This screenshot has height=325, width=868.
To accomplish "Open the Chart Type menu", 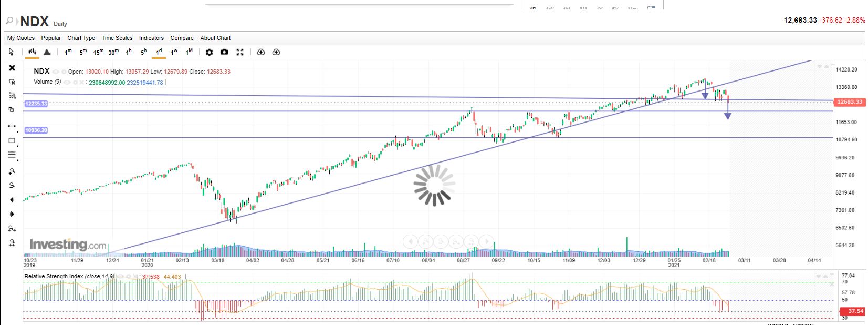I will click(x=81, y=38).
